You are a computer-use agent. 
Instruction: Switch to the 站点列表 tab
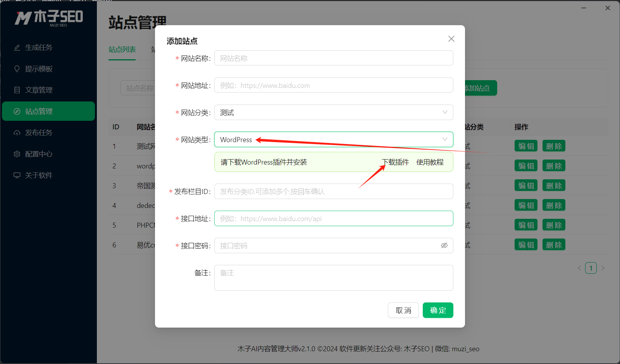pyautogui.click(x=122, y=50)
